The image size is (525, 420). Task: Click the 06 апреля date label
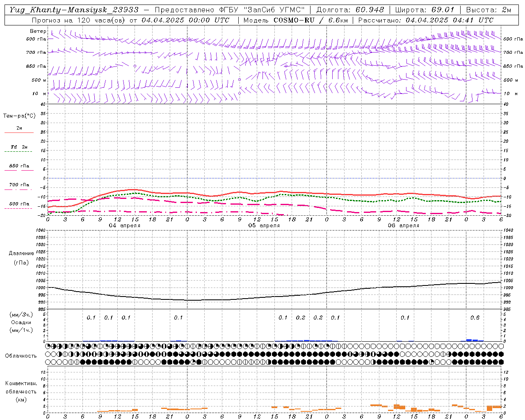pos(404,226)
